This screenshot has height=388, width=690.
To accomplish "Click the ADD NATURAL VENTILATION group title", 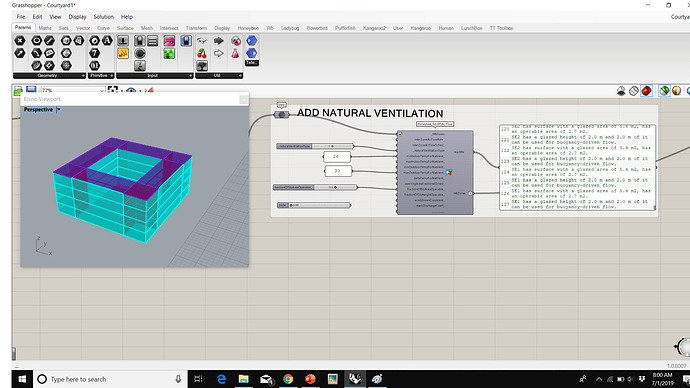I will (370, 113).
